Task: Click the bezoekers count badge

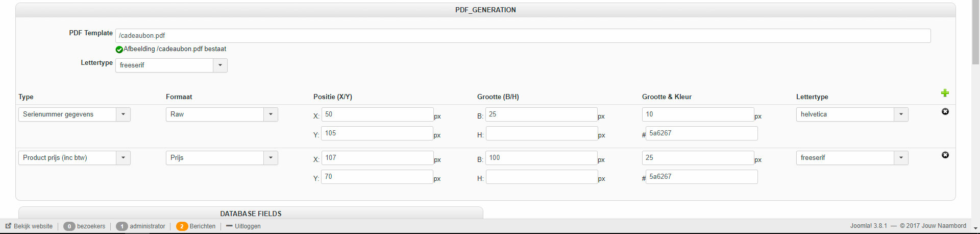Action: (69, 226)
